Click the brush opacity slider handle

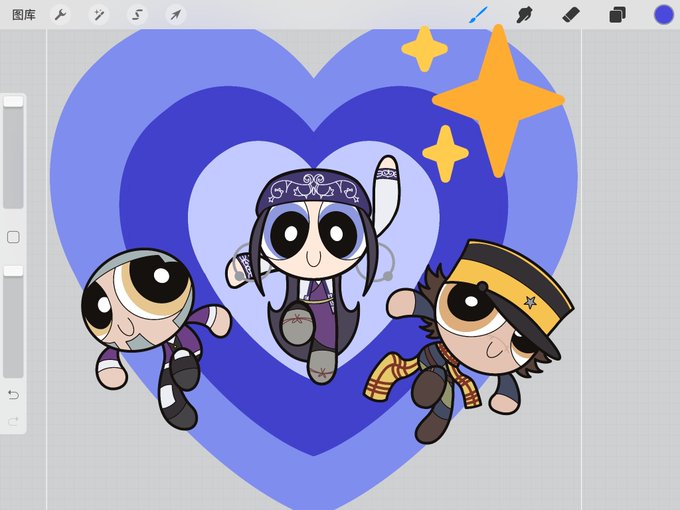(13, 271)
